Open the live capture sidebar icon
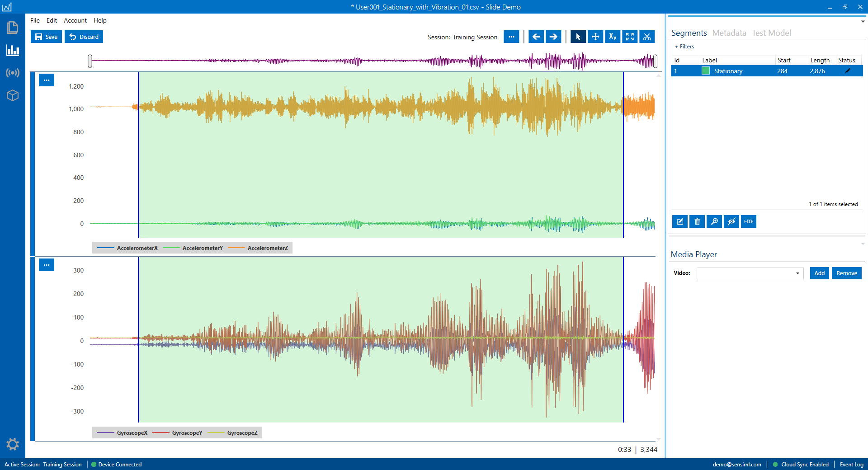The image size is (868, 470). click(x=13, y=73)
